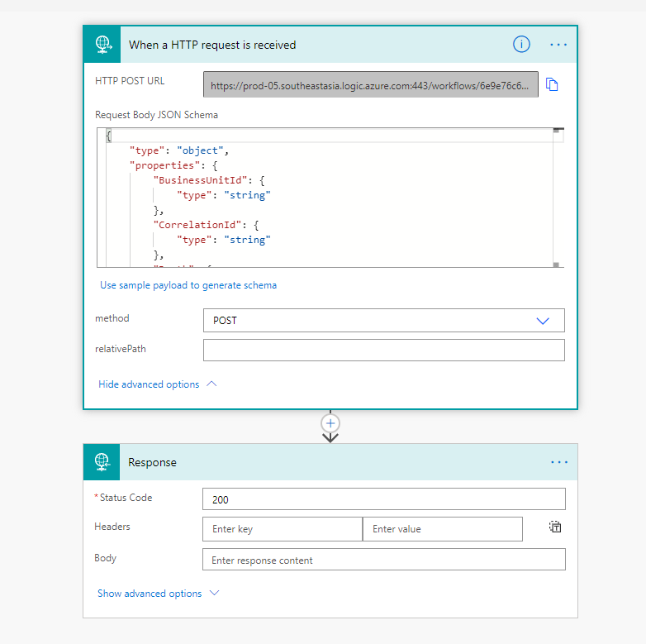646x644 pixels.
Task: Click the HTTP POST URL label
Action: point(130,81)
